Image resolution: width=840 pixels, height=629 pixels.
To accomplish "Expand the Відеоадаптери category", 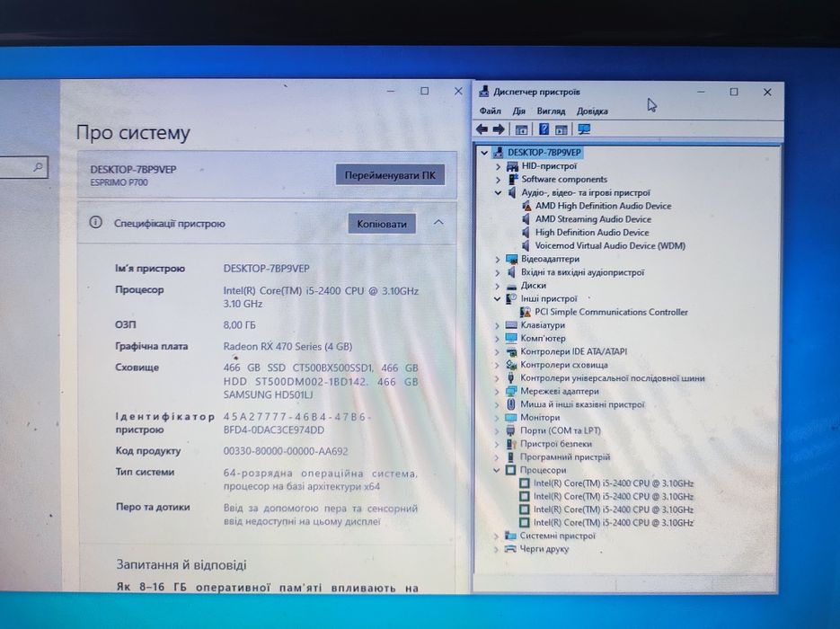I will [498, 260].
